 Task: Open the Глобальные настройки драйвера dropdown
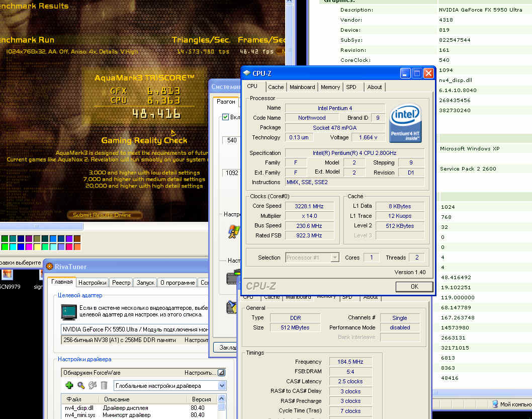click(x=222, y=386)
